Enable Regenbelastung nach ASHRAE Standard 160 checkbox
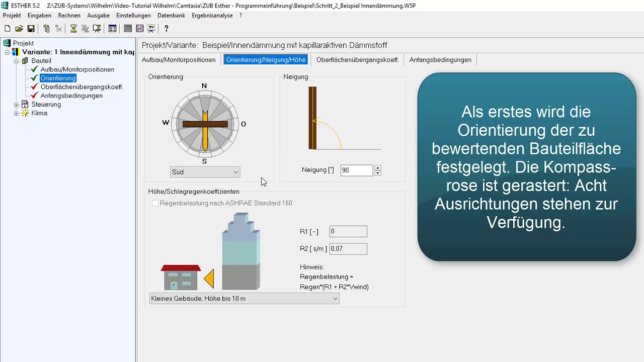Viewport: 644px width, 362px height. (x=155, y=203)
